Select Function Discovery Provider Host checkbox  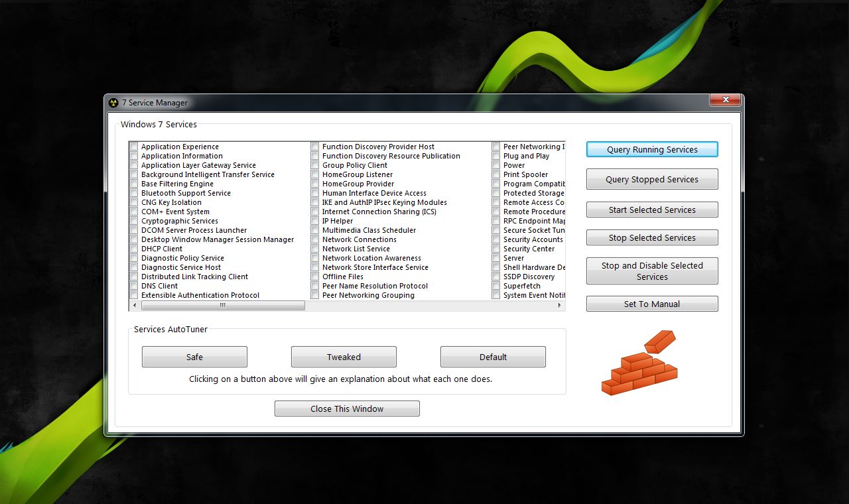[315, 147]
